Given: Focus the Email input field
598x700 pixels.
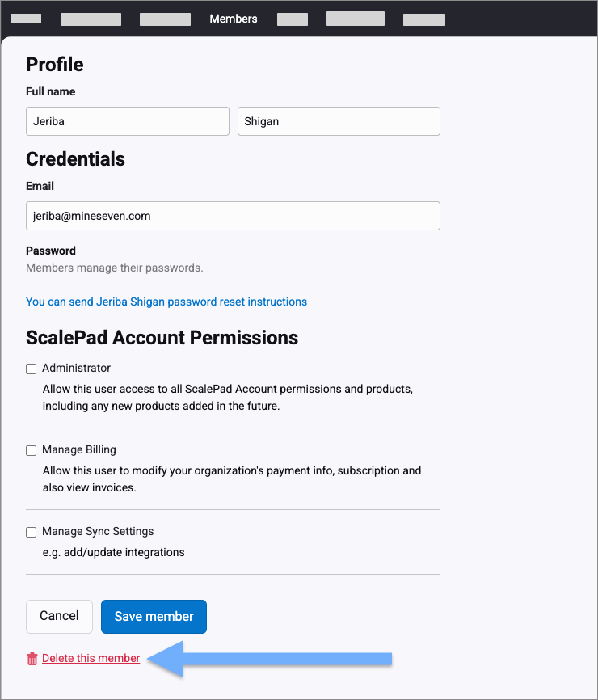Looking at the screenshot, I should [x=233, y=216].
